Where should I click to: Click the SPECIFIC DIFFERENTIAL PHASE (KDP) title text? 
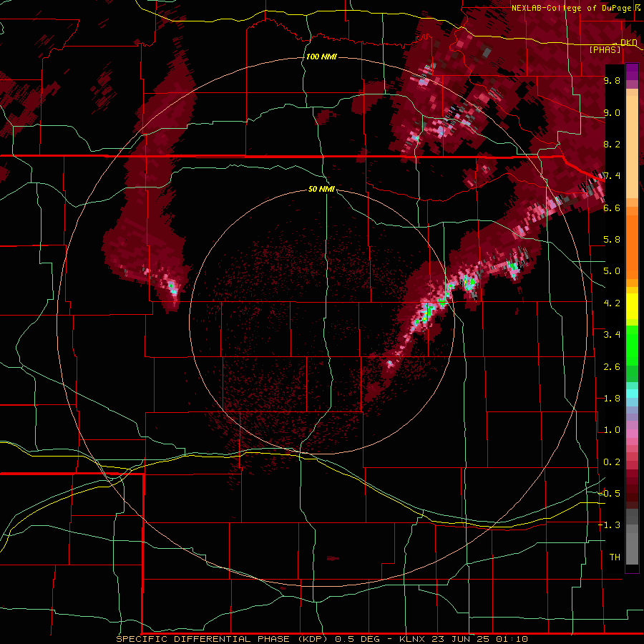pyautogui.click(x=222, y=639)
